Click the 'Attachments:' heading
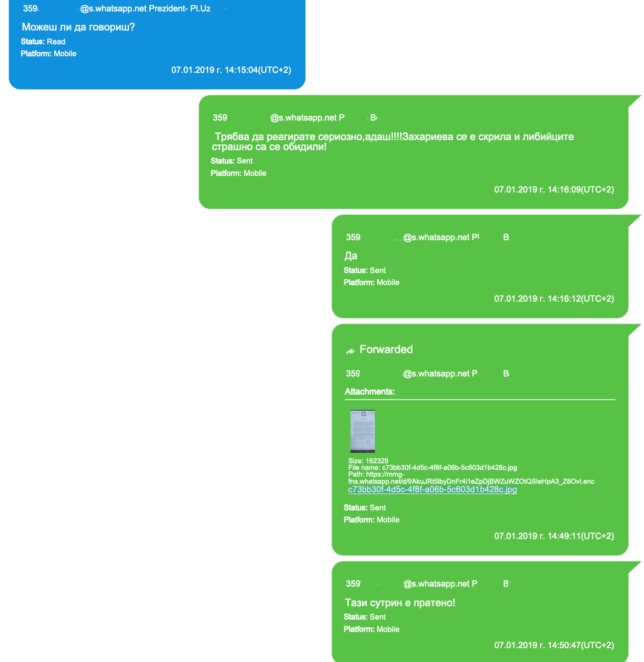644x662 pixels. click(x=370, y=392)
